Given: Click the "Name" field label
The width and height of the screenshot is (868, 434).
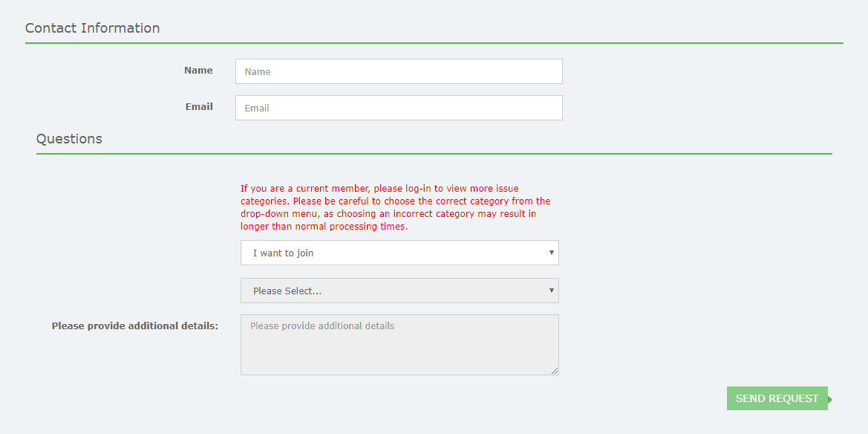Looking at the screenshot, I should [x=198, y=71].
